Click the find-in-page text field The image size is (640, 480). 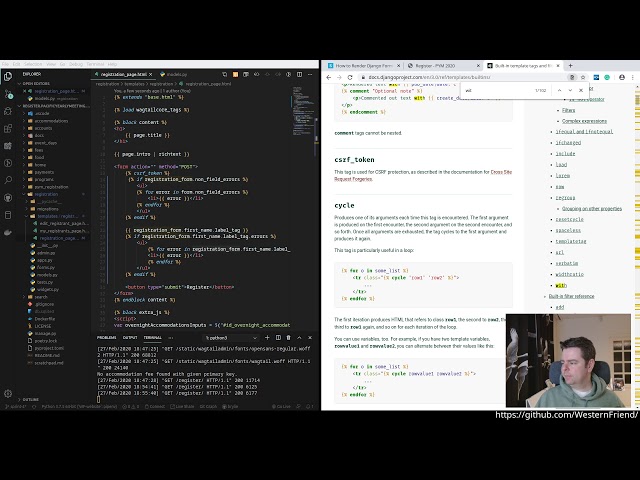pos(498,90)
